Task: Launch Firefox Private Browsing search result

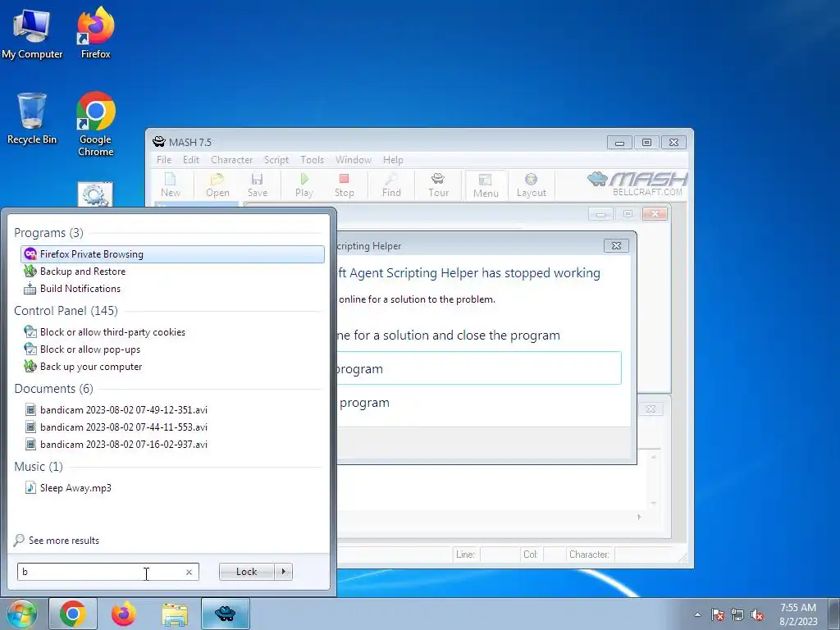Action: [x=172, y=254]
